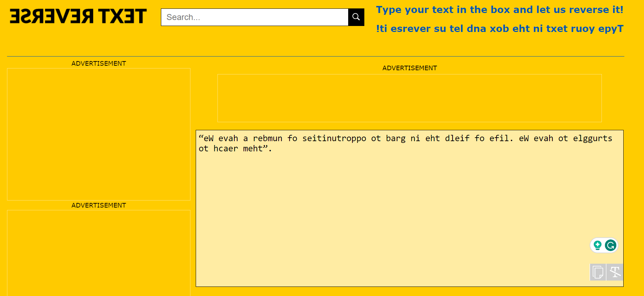Copy the reversed text with the copy icon
644x296 pixels.
(598, 272)
